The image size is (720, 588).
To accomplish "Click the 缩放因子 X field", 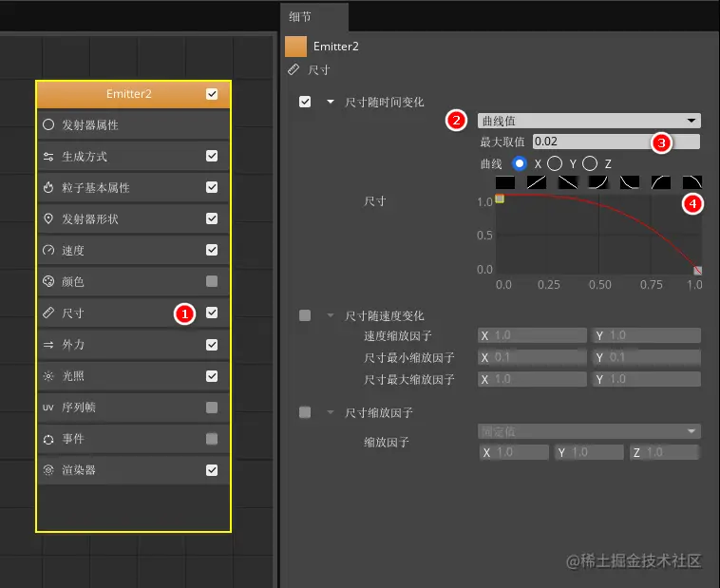I will pos(514,452).
